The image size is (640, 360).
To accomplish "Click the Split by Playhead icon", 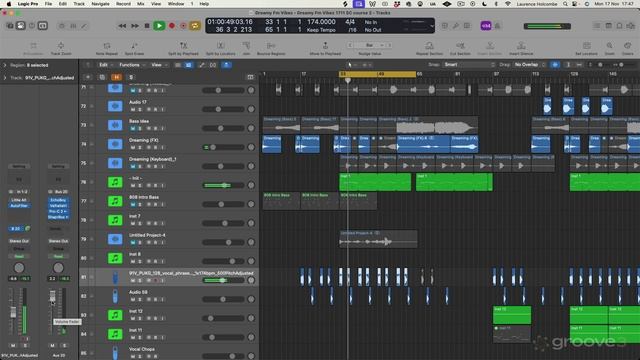I will pos(183,46).
